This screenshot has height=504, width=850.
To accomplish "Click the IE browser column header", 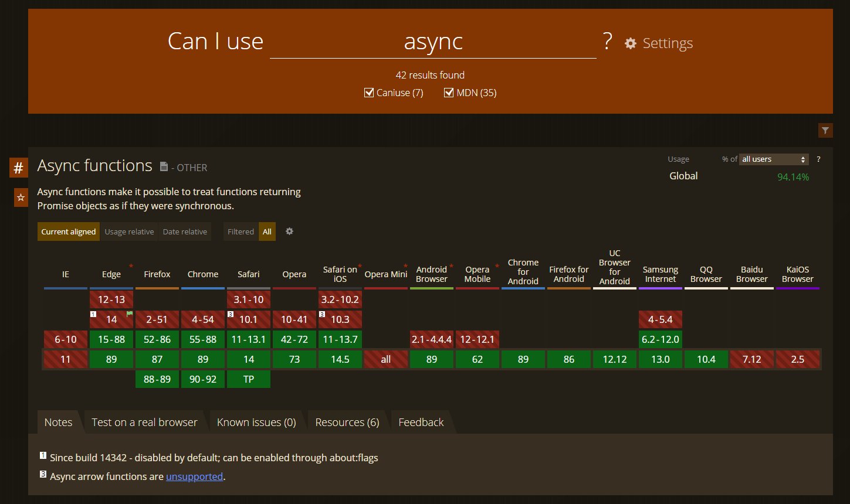I will point(66,274).
